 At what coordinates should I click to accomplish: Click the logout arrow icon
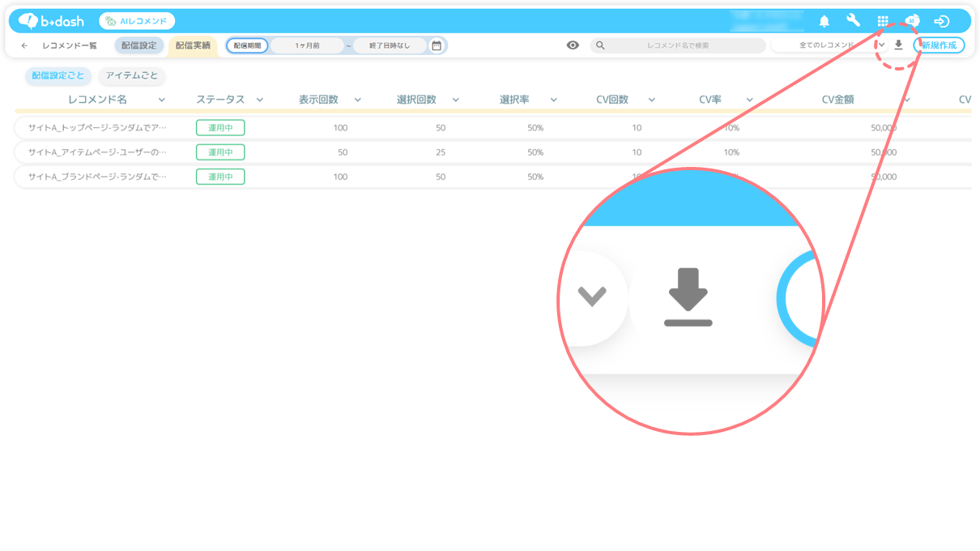pyautogui.click(x=941, y=21)
